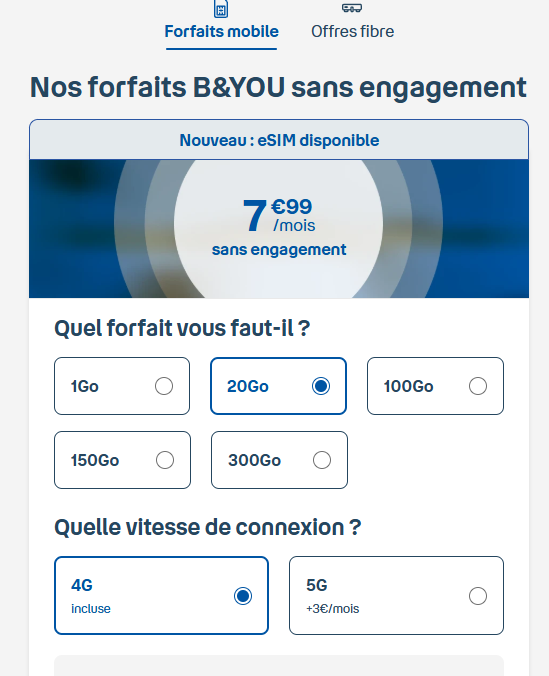Click the gray panel below speed options
549x676 pixels.
(x=279, y=666)
